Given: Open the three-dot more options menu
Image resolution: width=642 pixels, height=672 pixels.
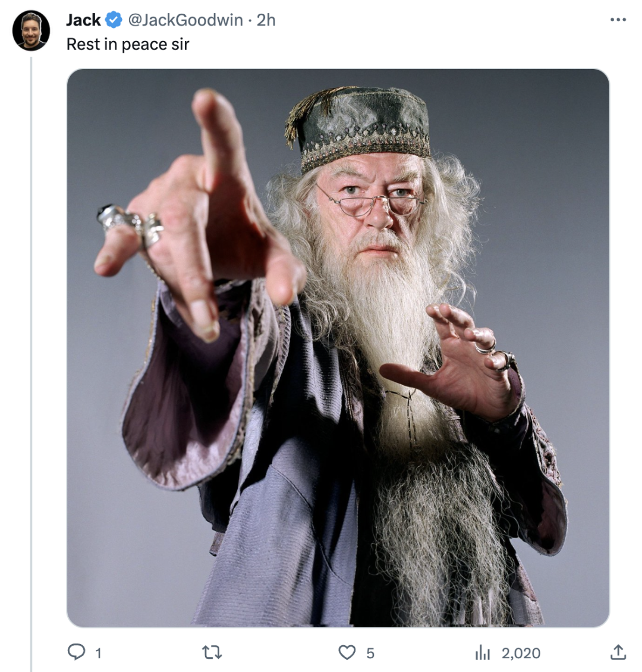Looking at the screenshot, I should 618,20.
